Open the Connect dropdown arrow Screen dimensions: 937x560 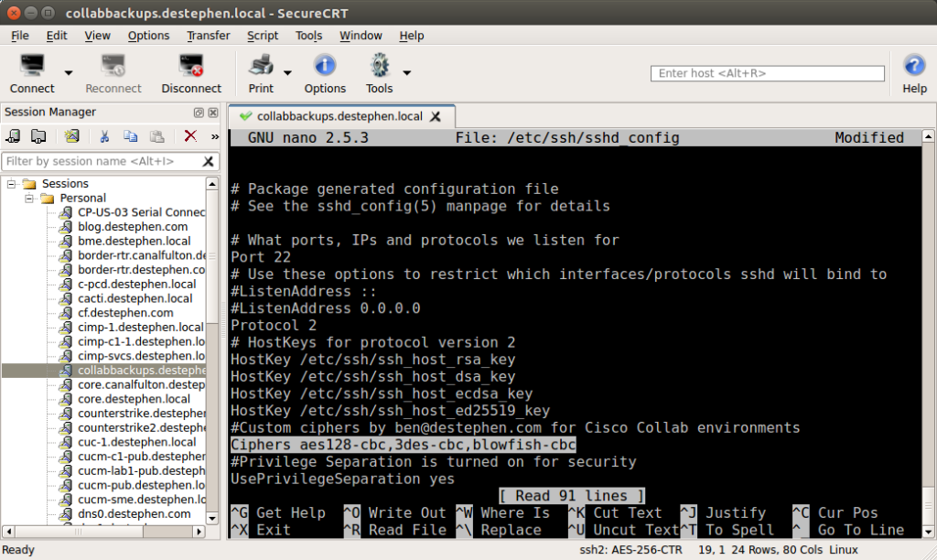pyautogui.click(x=69, y=73)
